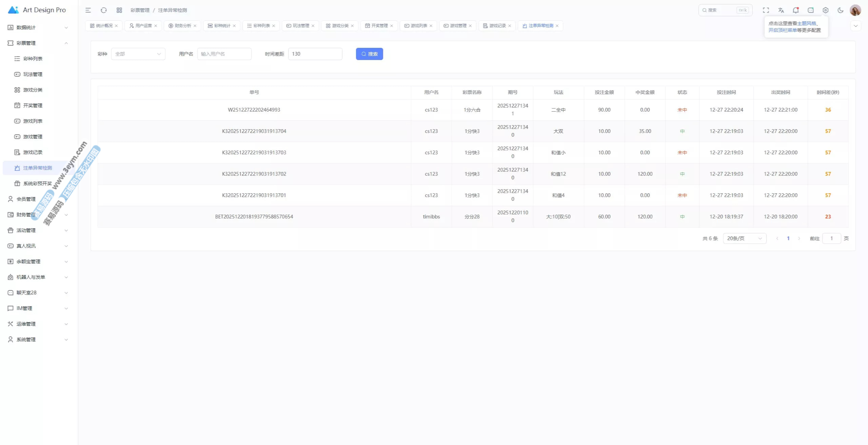Open the settings gear icon in top bar
This screenshot has height=445, width=868.
[825, 10]
